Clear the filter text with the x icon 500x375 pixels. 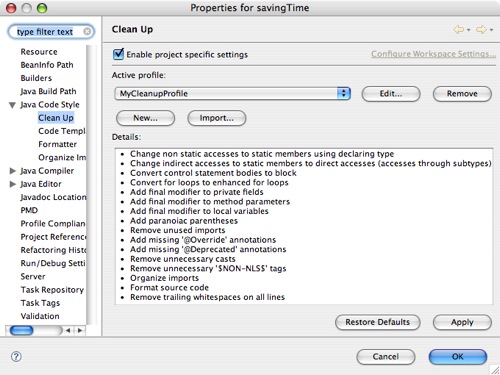87,32
